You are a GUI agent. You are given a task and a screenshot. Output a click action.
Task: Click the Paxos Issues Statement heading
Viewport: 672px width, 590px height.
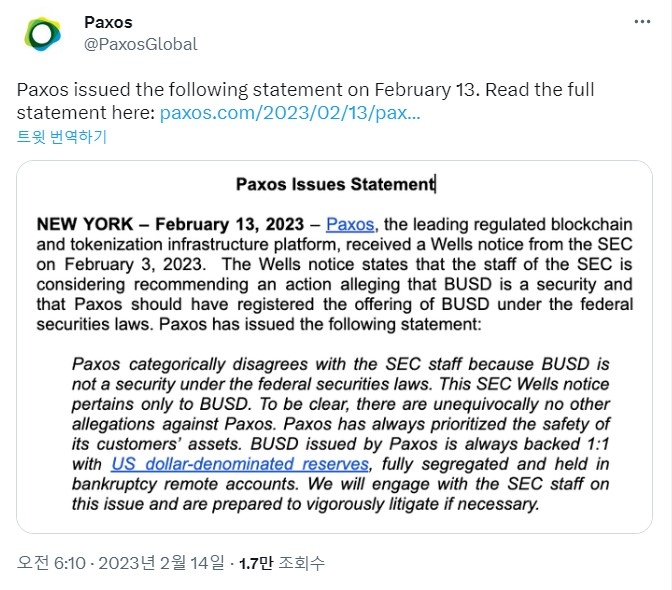(x=335, y=184)
